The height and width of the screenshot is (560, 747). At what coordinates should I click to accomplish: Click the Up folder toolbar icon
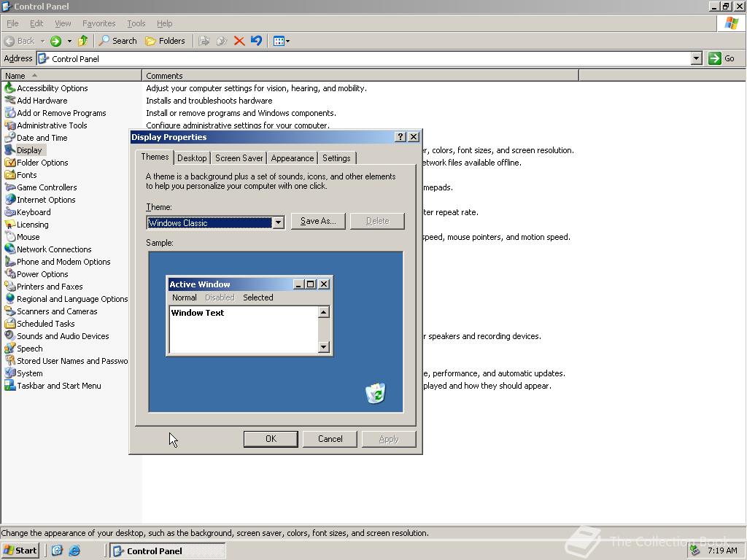click(x=83, y=41)
